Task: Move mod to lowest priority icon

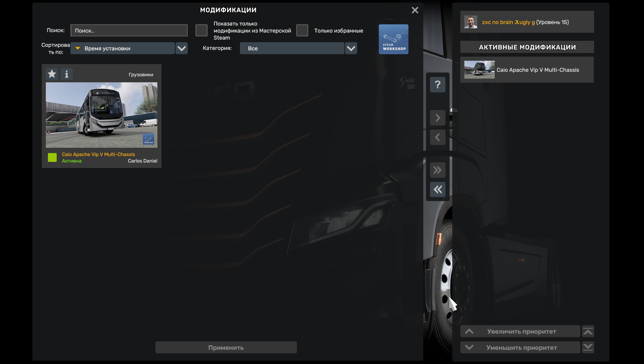Action: [588, 347]
